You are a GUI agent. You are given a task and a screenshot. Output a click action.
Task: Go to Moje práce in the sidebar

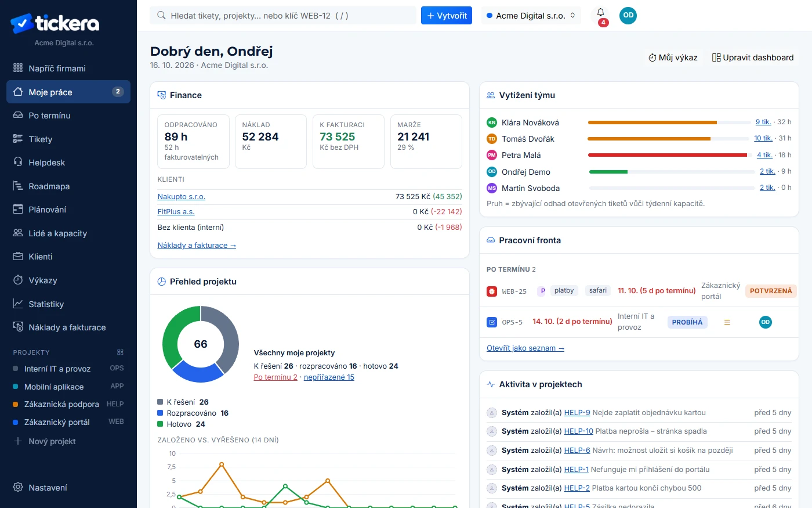68,92
